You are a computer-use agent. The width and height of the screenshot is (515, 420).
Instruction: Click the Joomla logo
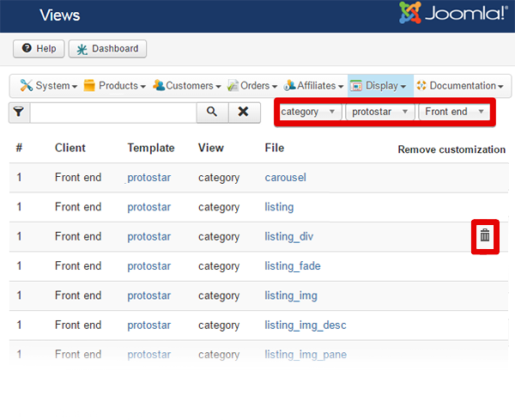(x=453, y=13)
